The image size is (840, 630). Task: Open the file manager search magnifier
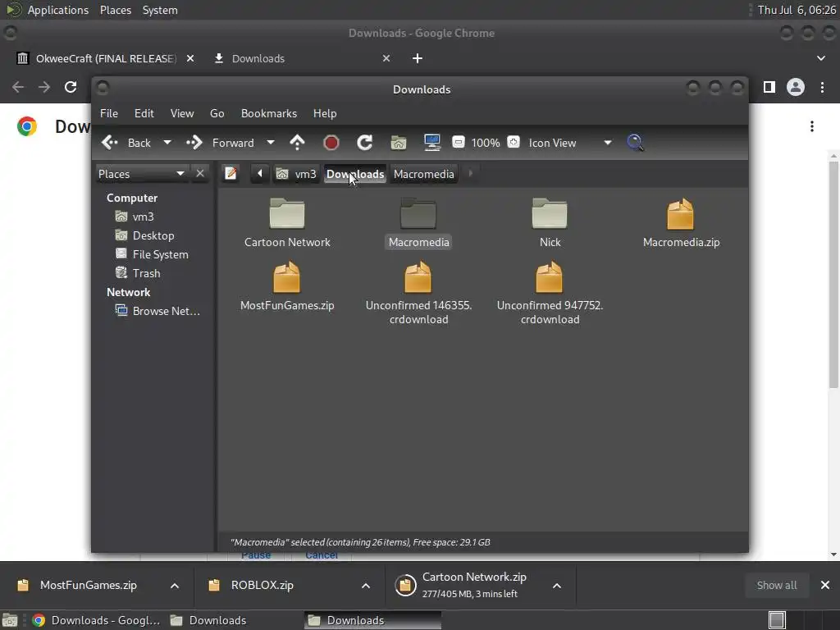(x=635, y=143)
